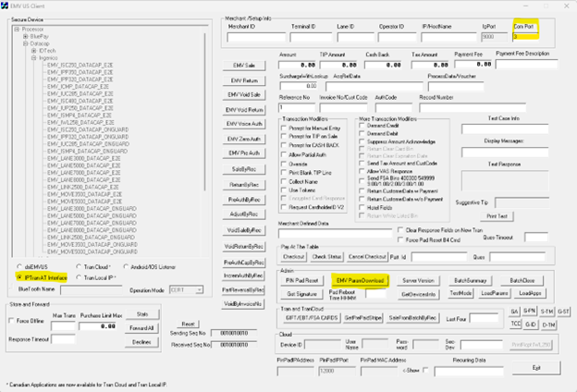The image size is (577, 392).
Task: Collapse the Ingenico tree node
Action: coord(34,58)
